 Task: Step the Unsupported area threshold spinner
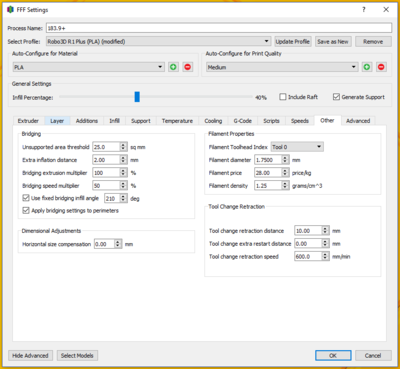pos(123,147)
